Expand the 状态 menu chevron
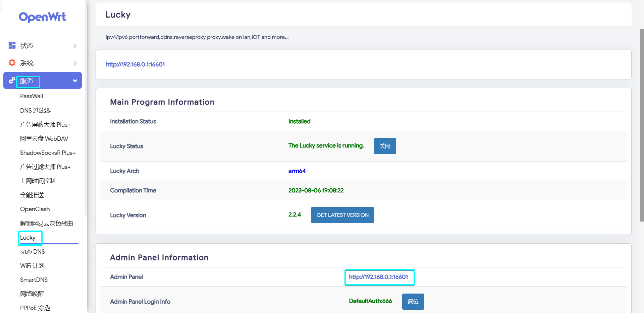The image size is (644, 313). tap(75, 46)
